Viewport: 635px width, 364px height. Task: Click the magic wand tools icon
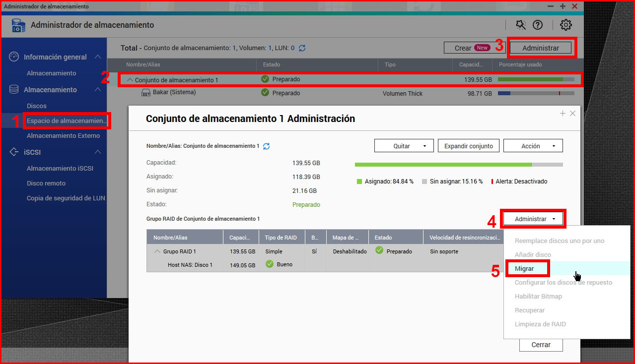tap(520, 25)
